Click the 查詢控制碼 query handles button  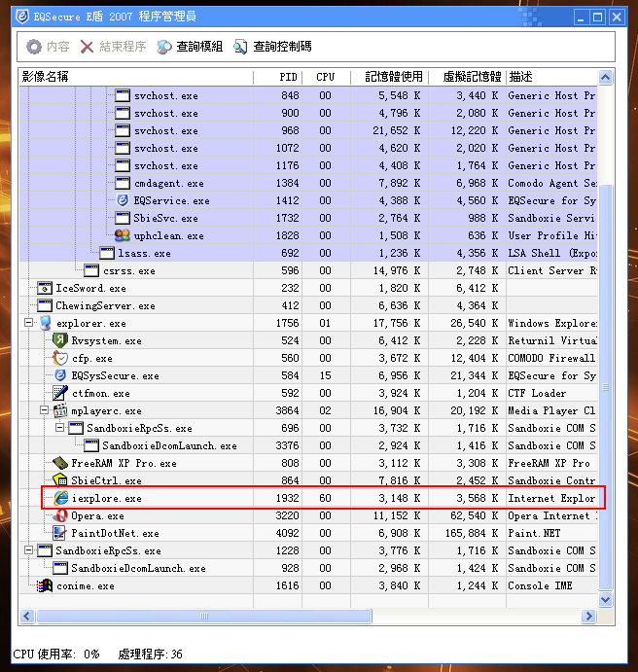coord(272,47)
